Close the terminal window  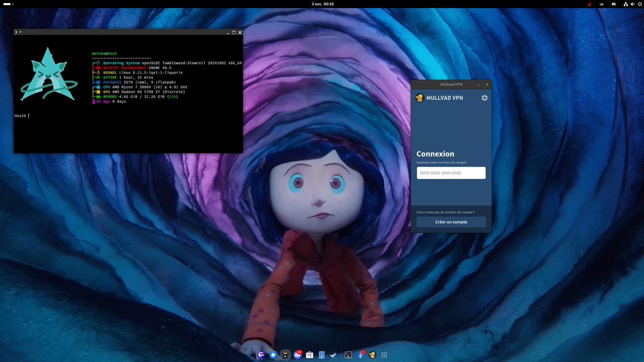pyautogui.click(x=240, y=32)
